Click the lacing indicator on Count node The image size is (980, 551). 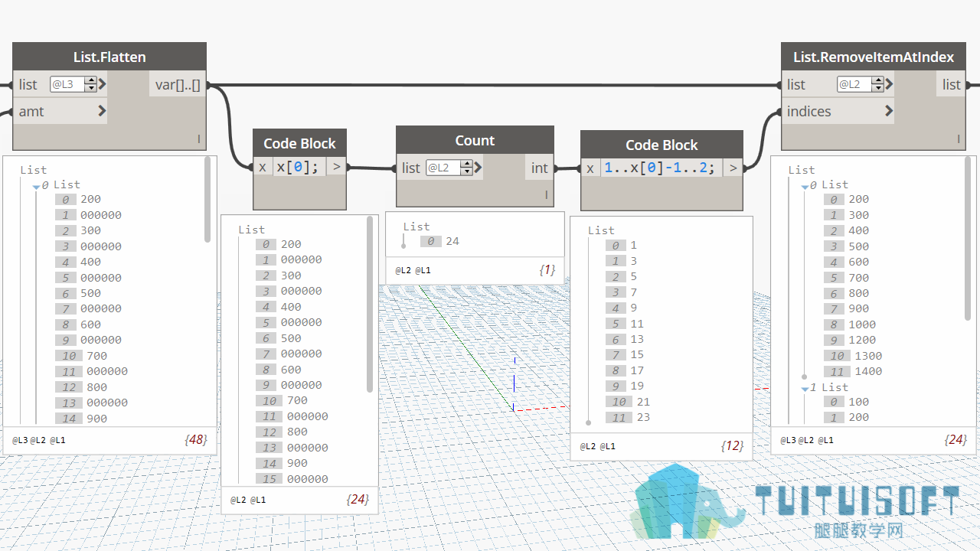pyautogui.click(x=547, y=195)
